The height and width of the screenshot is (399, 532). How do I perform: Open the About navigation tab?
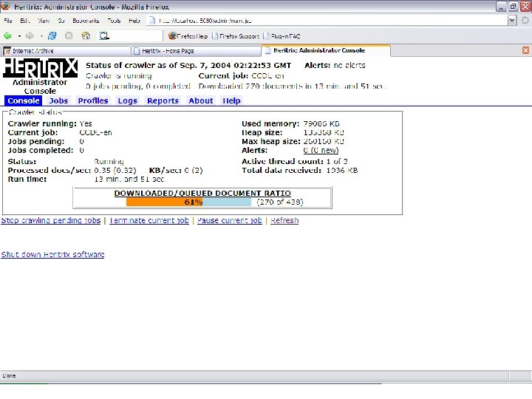point(201,100)
